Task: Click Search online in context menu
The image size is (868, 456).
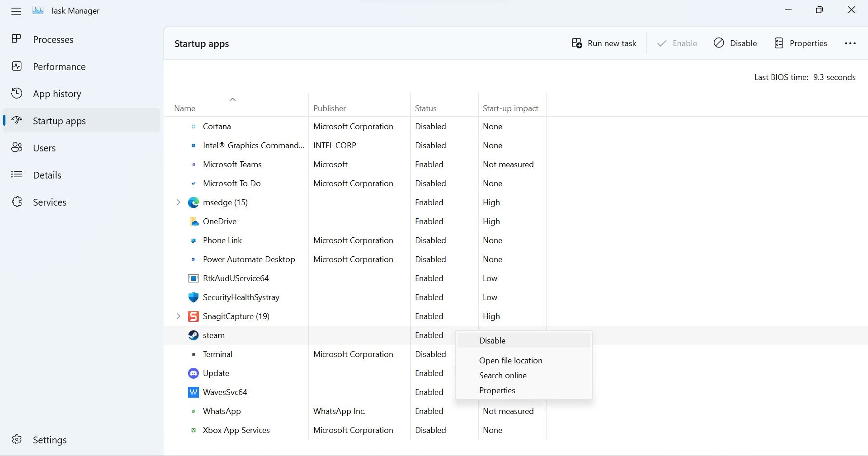Action: 503,376
